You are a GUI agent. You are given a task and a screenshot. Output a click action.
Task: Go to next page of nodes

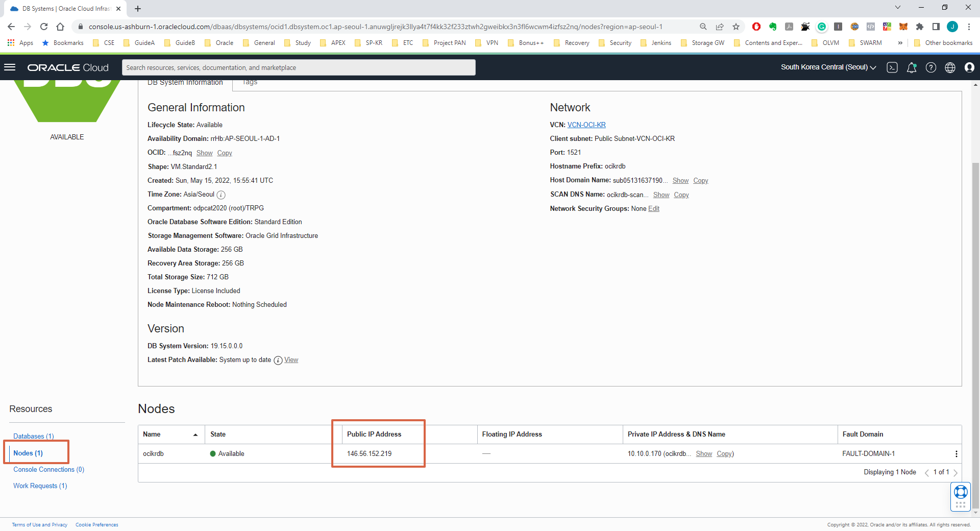point(955,473)
